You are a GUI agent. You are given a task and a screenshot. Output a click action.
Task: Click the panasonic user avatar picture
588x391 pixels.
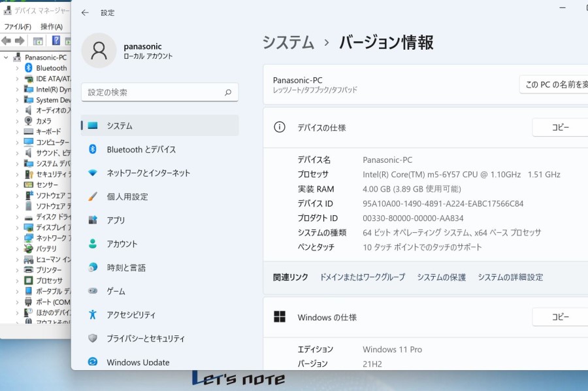pyautogui.click(x=99, y=50)
